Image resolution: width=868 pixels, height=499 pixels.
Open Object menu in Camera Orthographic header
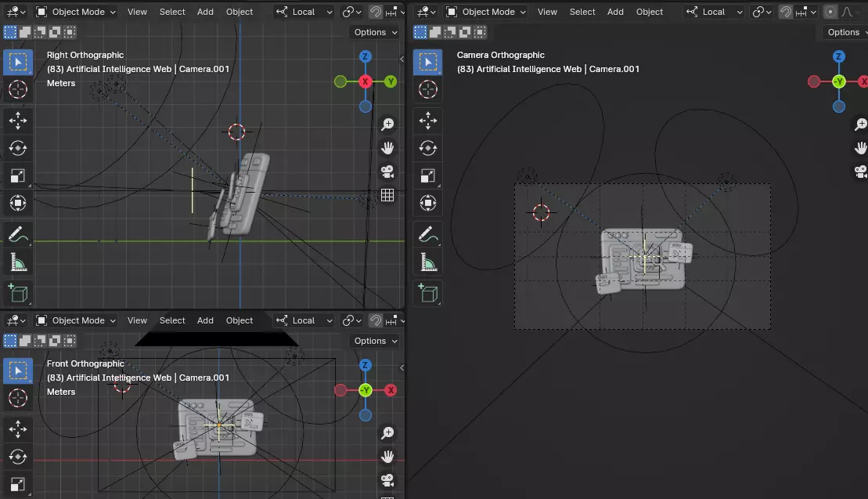click(650, 12)
